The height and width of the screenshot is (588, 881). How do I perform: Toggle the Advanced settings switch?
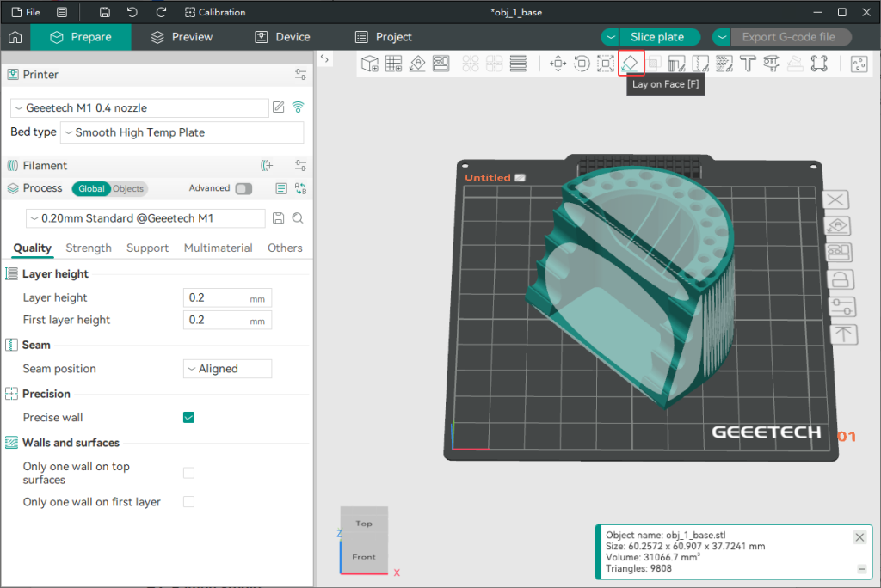click(x=243, y=188)
